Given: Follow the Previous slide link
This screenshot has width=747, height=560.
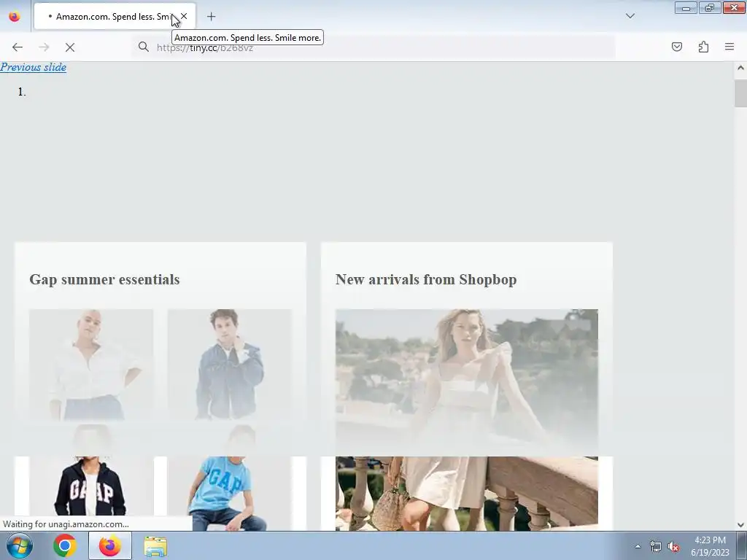Looking at the screenshot, I should point(34,67).
